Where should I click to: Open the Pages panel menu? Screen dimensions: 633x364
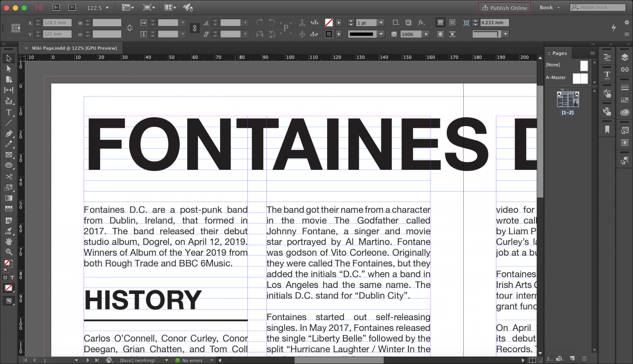[592, 53]
